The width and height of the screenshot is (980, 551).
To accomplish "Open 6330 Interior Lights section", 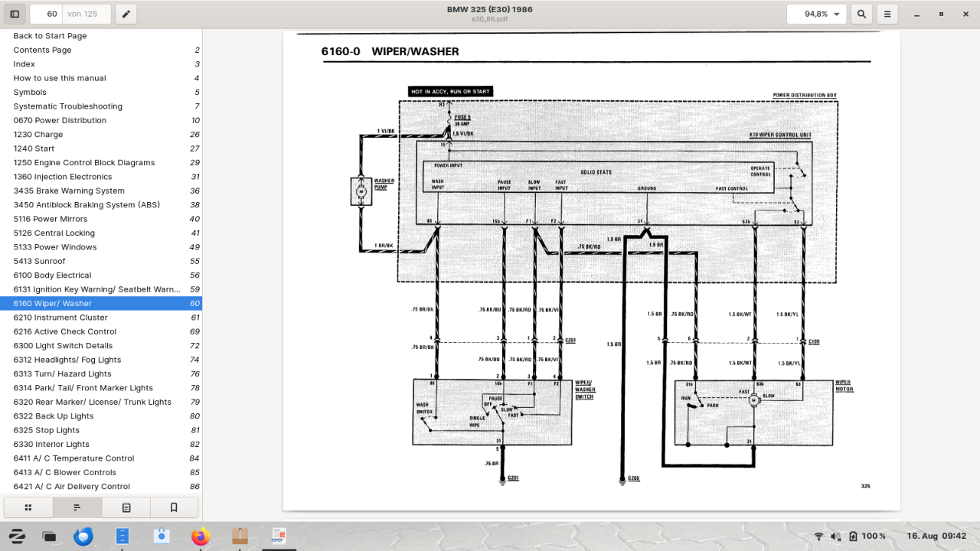I will (101, 444).
